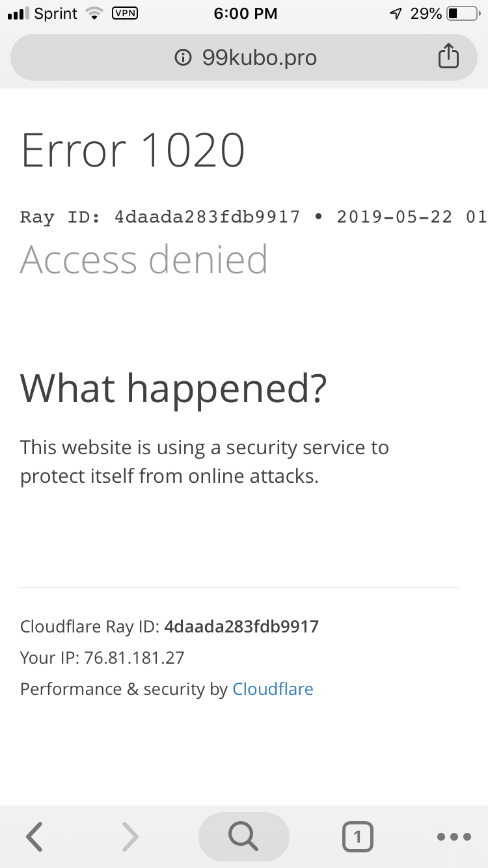The height and width of the screenshot is (868, 488).
Task: Tap the Error 1020 heading
Action: [133, 150]
